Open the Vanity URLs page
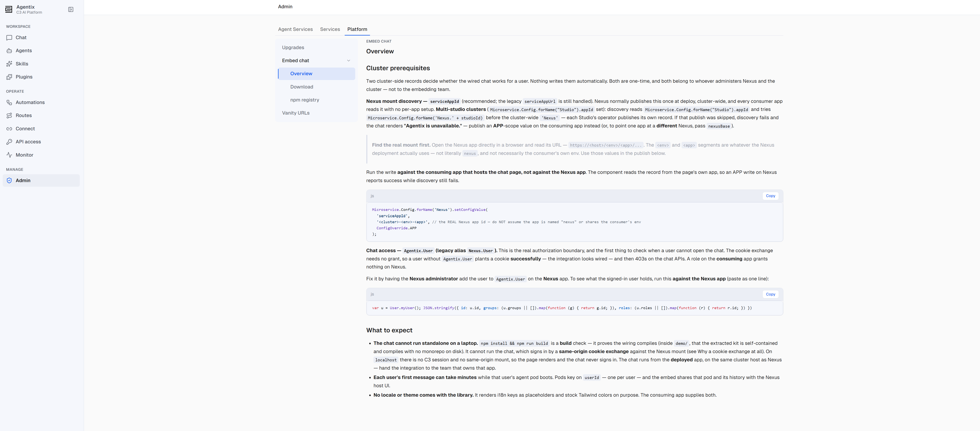This screenshot has width=980, height=431. [317, 113]
